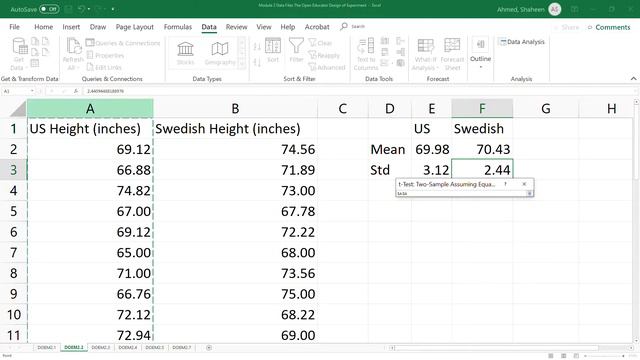
Task: Open the File menu
Action: [14, 27]
